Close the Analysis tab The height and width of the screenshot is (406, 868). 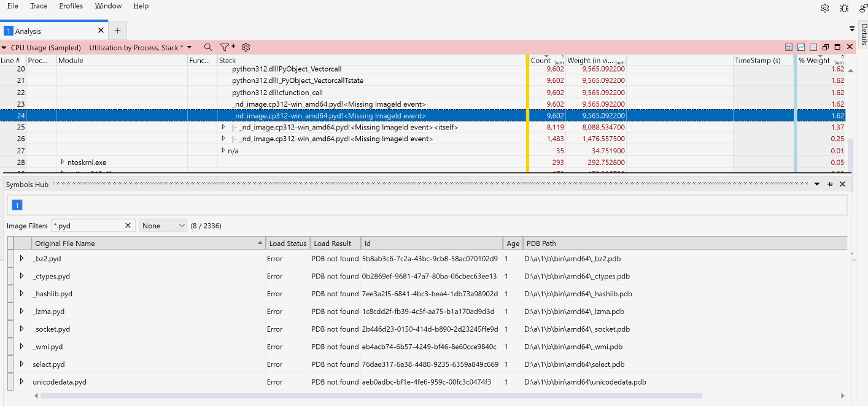pos(101,30)
